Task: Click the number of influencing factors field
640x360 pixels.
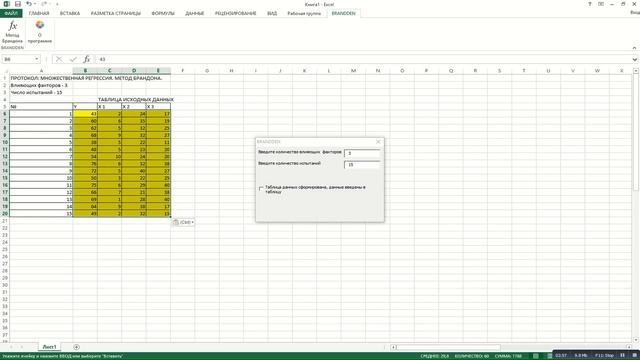Action: (362, 153)
